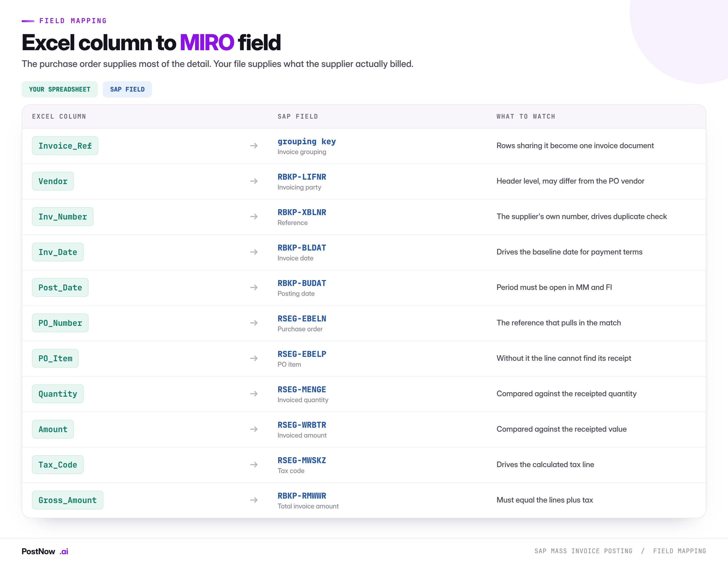728x567 pixels.
Task: Click the WHAT TO WATCH header
Action: pyautogui.click(x=526, y=116)
